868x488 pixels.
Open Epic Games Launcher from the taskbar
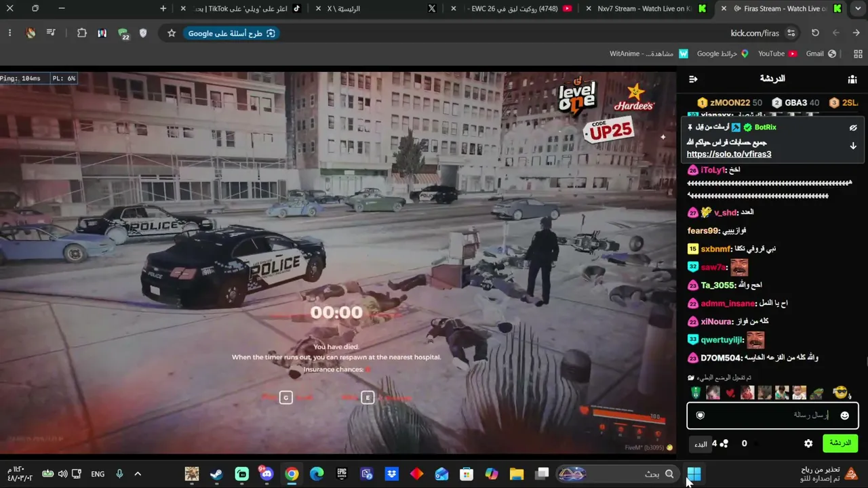click(x=342, y=474)
